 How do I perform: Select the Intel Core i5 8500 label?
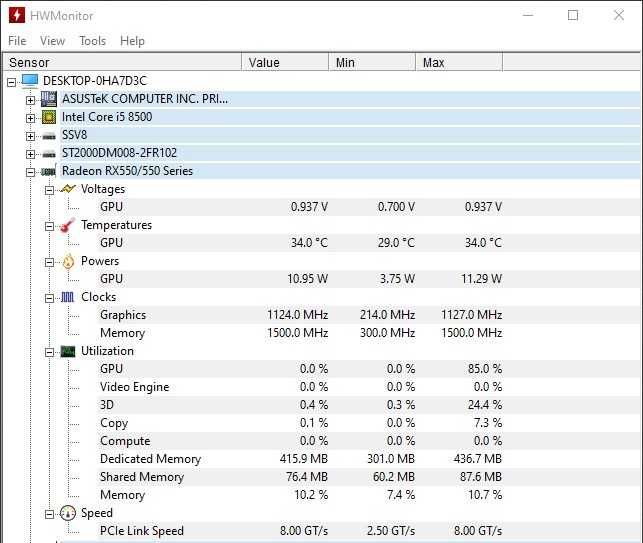coord(107,117)
